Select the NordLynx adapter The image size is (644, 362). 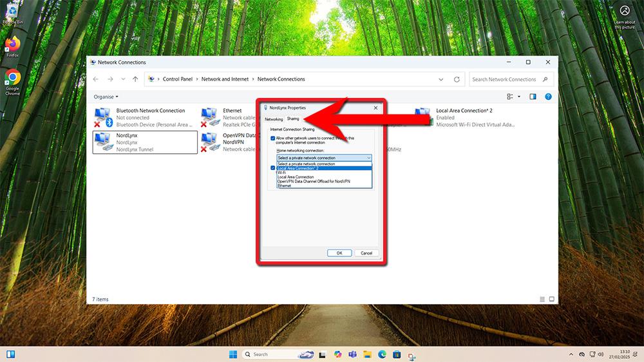pyautogui.click(x=145, y=142)
